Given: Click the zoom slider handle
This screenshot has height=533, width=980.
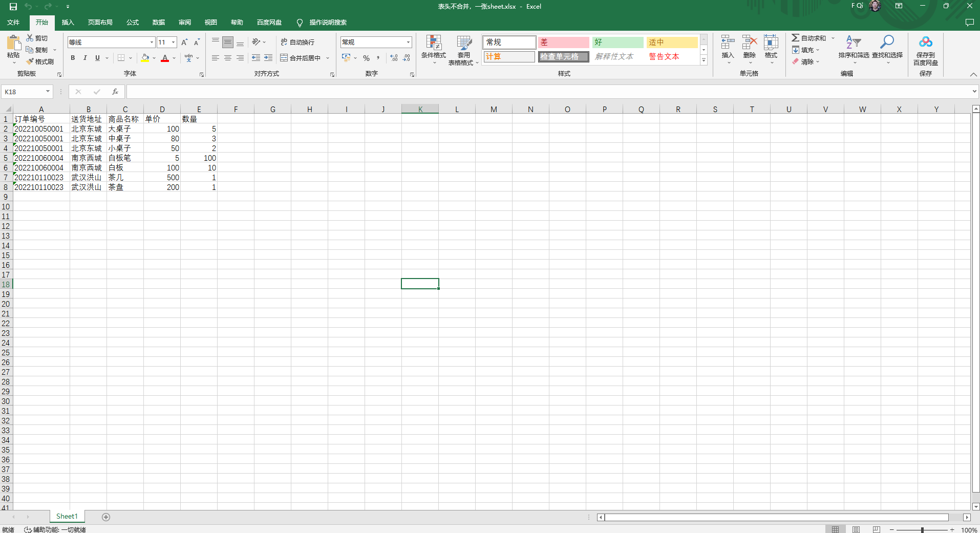Looking at the screenshot, I should pos(922,530).
